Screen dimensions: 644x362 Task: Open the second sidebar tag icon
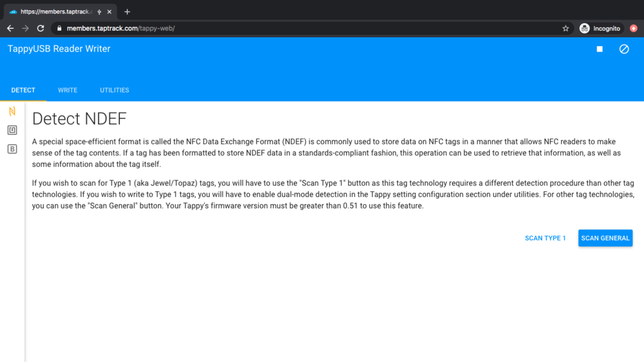click(12, 130)
